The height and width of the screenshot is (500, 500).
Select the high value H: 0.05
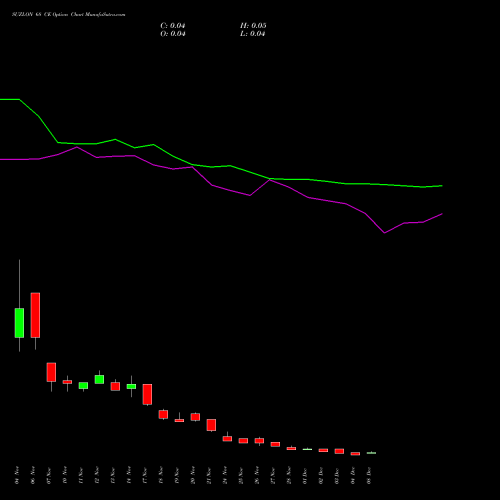click(x=253, y=26)
